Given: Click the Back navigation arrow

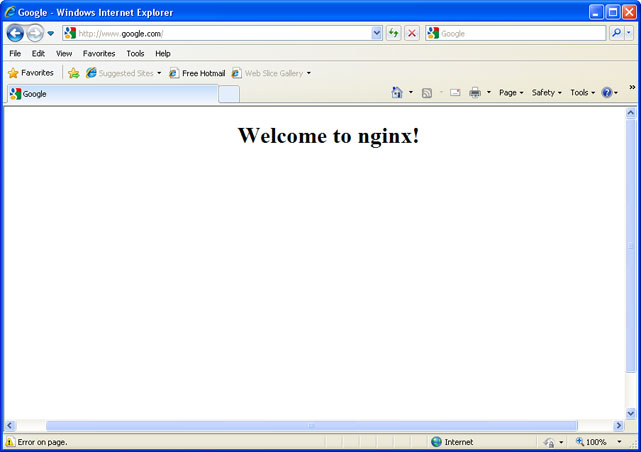Looking at the screenshot, I should point(15,33).
